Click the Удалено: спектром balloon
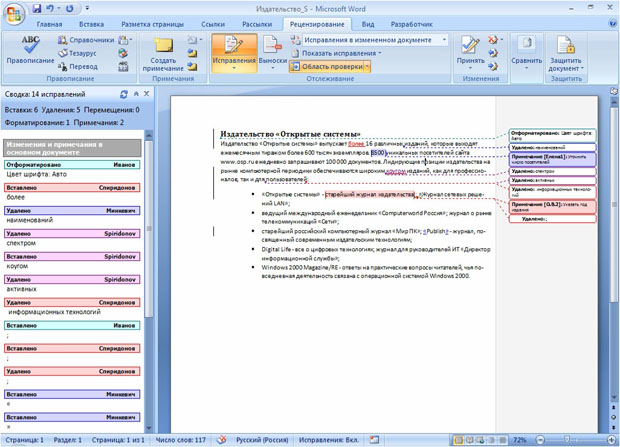The height and width of the screenshot is (447, 620). (552, 172)
